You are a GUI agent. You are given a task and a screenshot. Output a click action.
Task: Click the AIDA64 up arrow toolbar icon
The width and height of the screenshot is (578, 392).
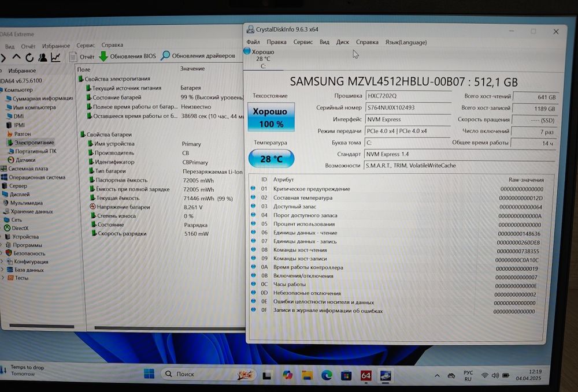[x=16, y=57]
